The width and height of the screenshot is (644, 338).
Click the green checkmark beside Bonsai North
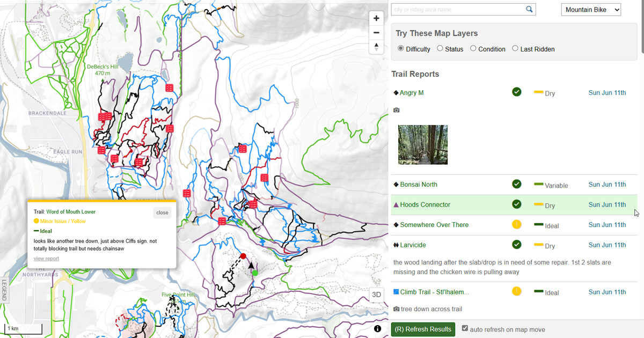(x=516, y=184)
